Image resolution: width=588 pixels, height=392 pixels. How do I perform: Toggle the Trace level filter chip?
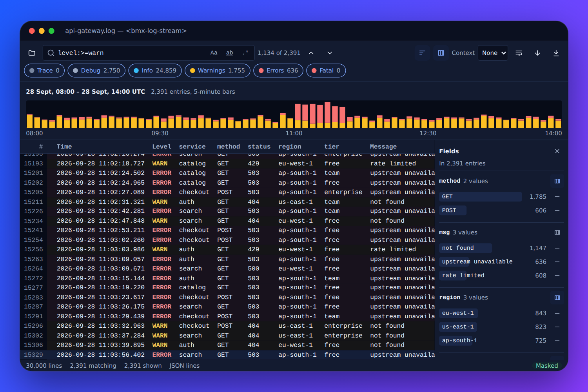click(x=44, y=71)
